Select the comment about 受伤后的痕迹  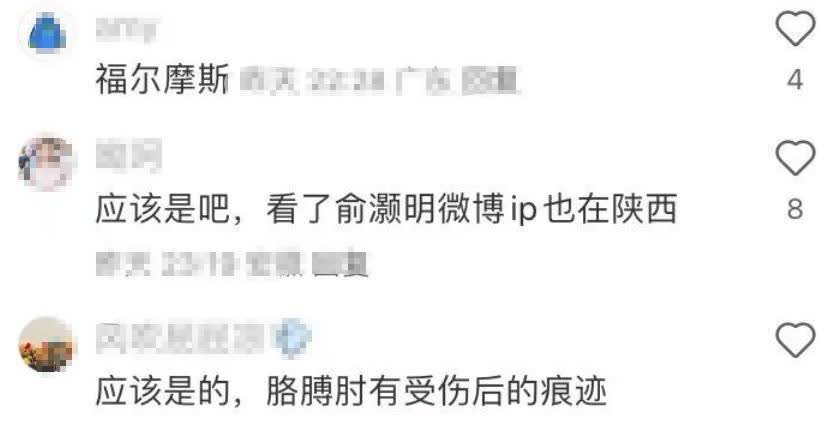coord(351,392)
